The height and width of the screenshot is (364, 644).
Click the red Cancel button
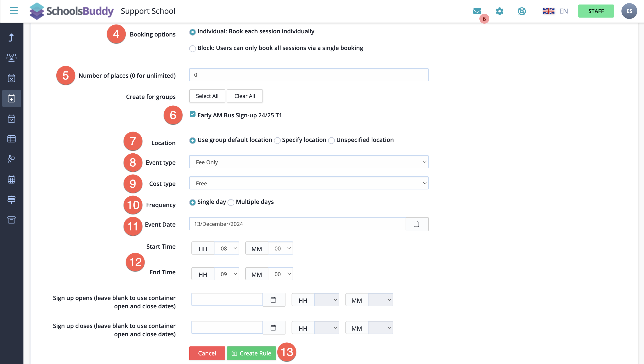coord(207,353)
